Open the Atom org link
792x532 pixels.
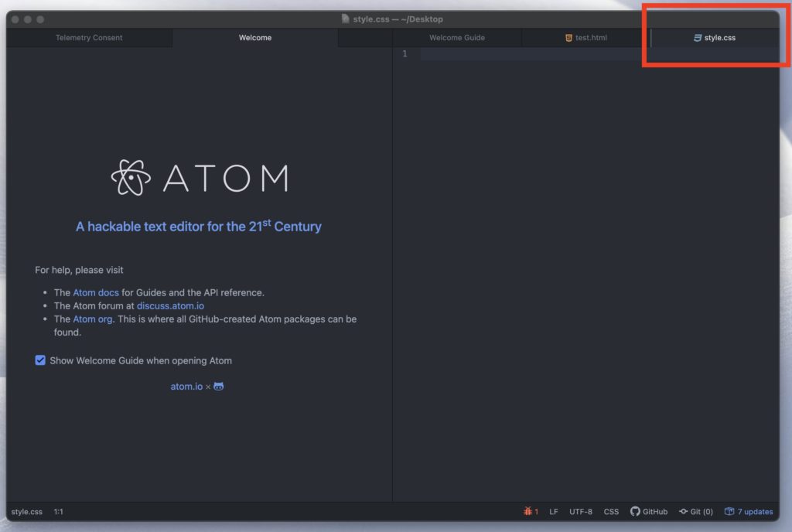[93, 319]
